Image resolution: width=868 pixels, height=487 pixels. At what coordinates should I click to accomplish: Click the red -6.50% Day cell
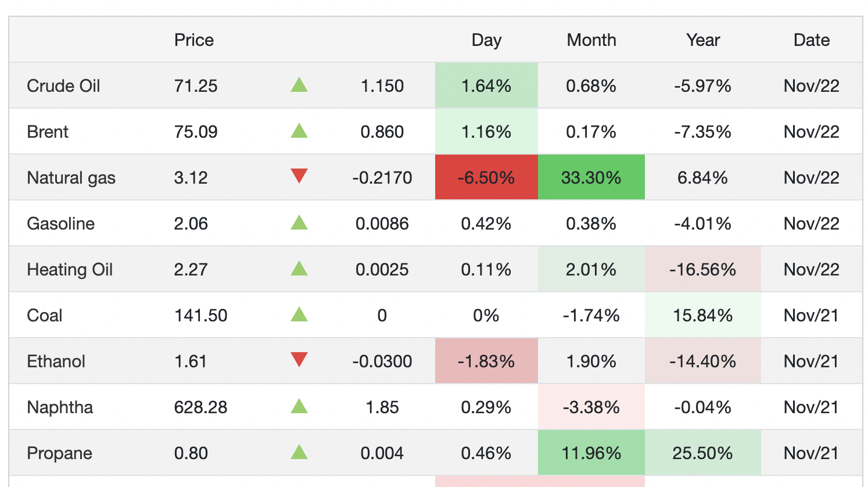point(486,177)
